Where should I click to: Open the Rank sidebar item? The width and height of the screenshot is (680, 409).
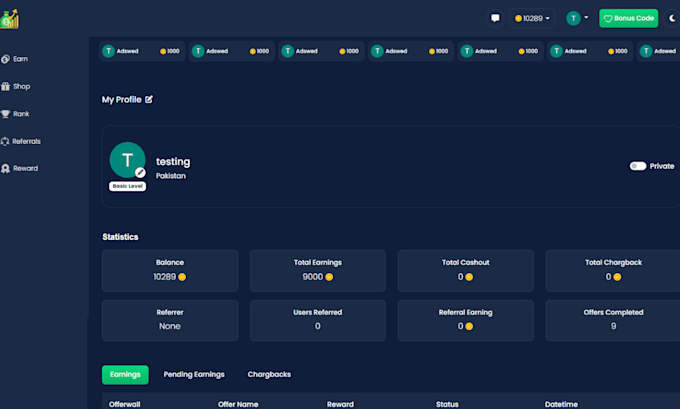point(15,114)
